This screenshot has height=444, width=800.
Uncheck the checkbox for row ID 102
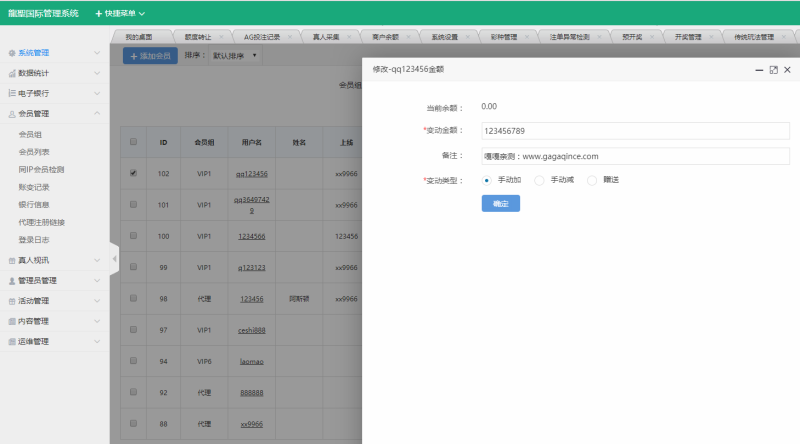pos(133,173)
